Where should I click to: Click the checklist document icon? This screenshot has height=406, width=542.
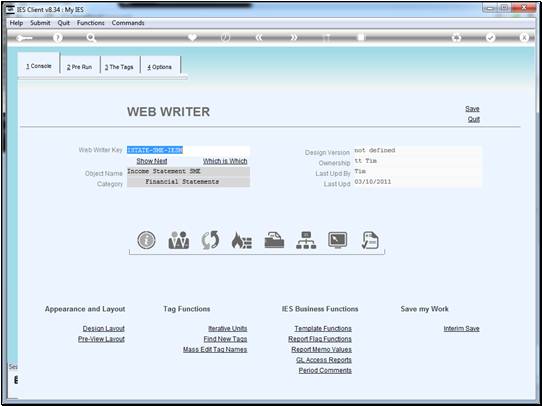(x=370, y=240)
